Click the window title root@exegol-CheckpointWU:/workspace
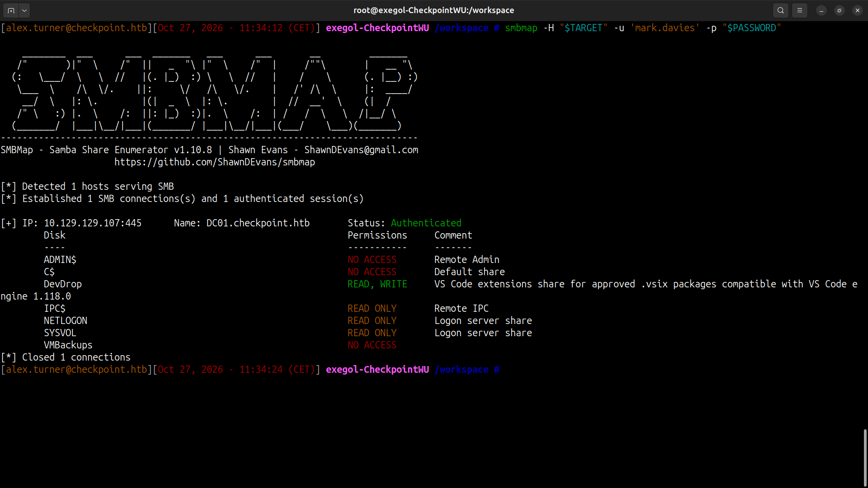The image size is (868, 488). [x=434, y=10]
